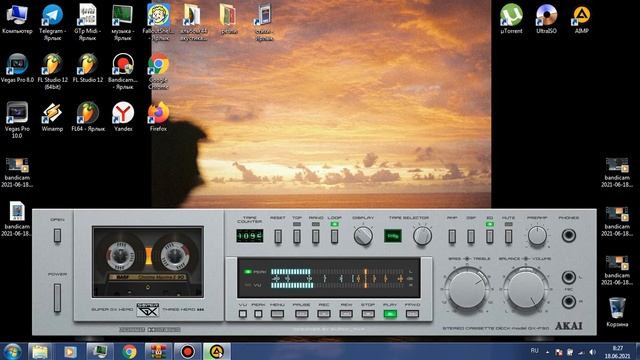Screen dimensions: 640x360
Task: Select the µTorrent desktop icon
Action: [x=511, y=19]
